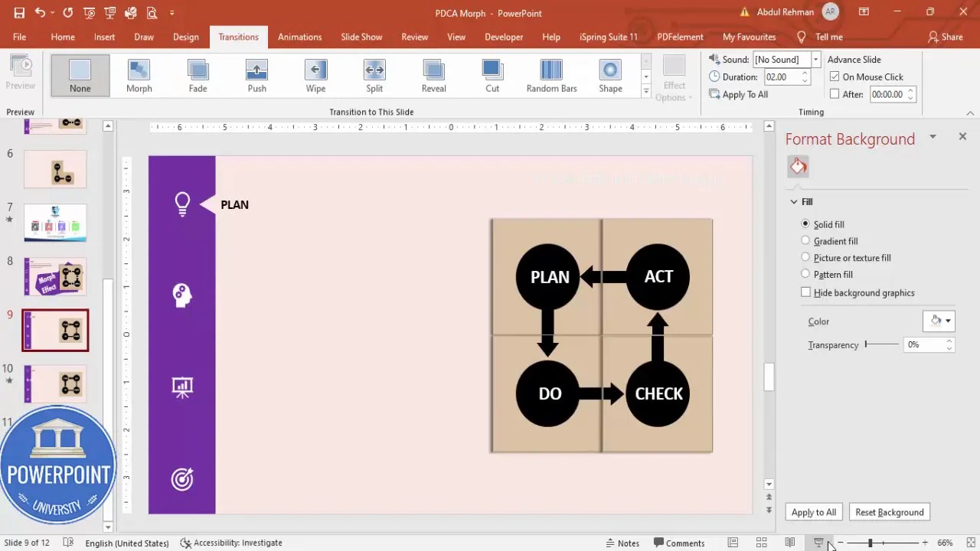Open the File tab
980x551 pixels.
(x=19, y=37)
